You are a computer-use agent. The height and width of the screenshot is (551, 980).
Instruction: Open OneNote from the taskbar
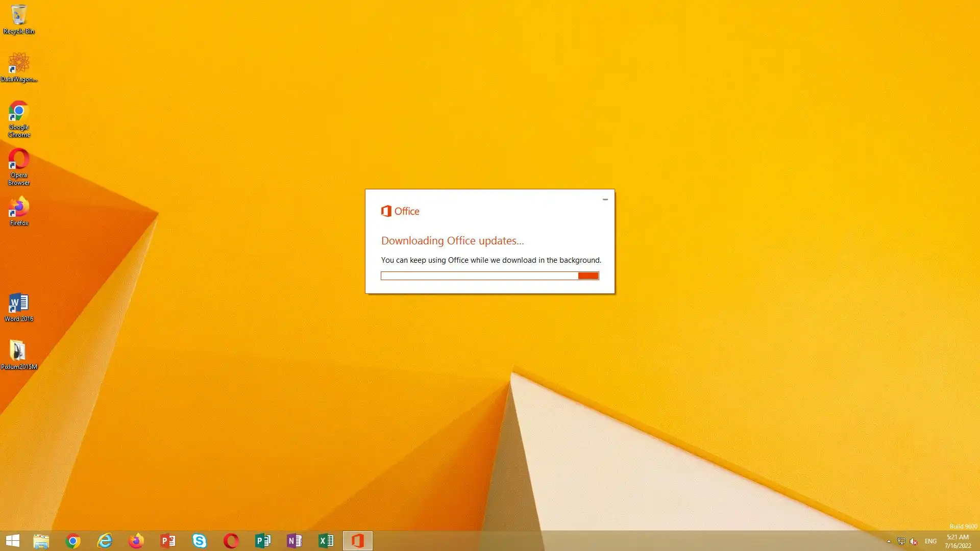[x=295, y=540]
